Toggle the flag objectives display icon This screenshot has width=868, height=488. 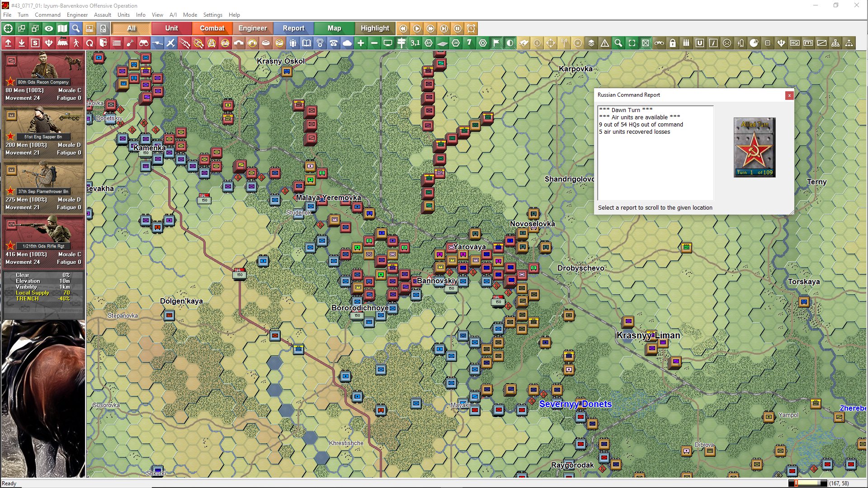click(x=496, y=43)
